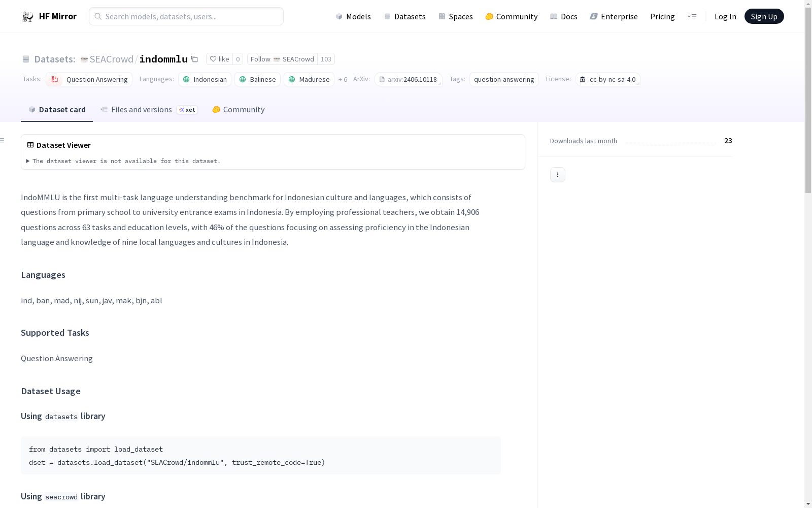Click the Languages section heading
The height and width of the screenshot is (508, 812).
[43, 275]
